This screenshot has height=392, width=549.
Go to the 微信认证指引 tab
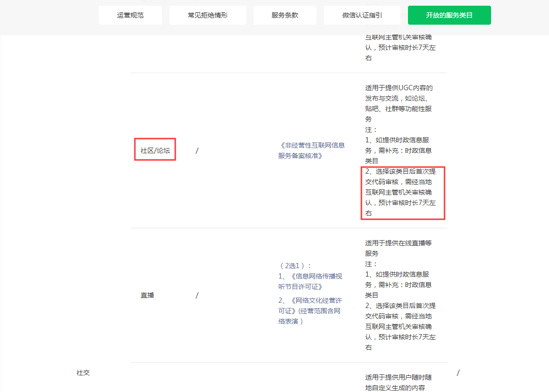tap(362, 15)
